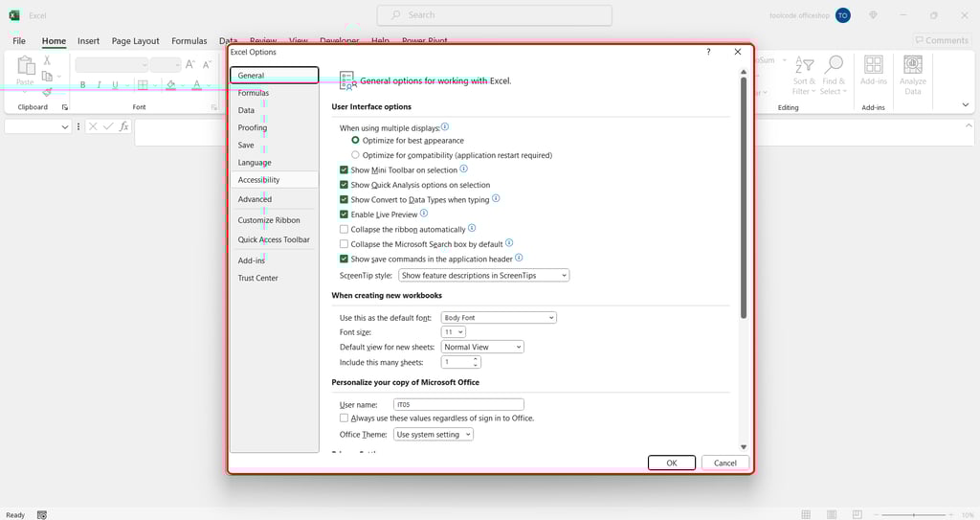Click the Sort & Filter icon
Image resolution: width=980 pixels, height=520 pixels.
point(804,65)
